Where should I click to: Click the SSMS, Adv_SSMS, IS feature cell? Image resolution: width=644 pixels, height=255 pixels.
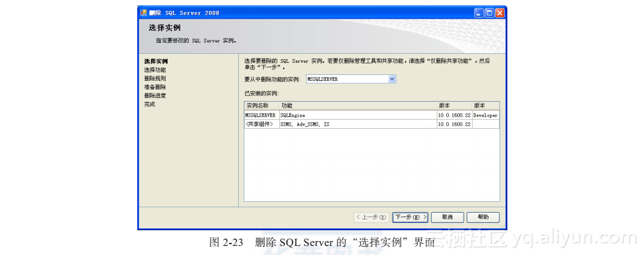coord(358,124)
